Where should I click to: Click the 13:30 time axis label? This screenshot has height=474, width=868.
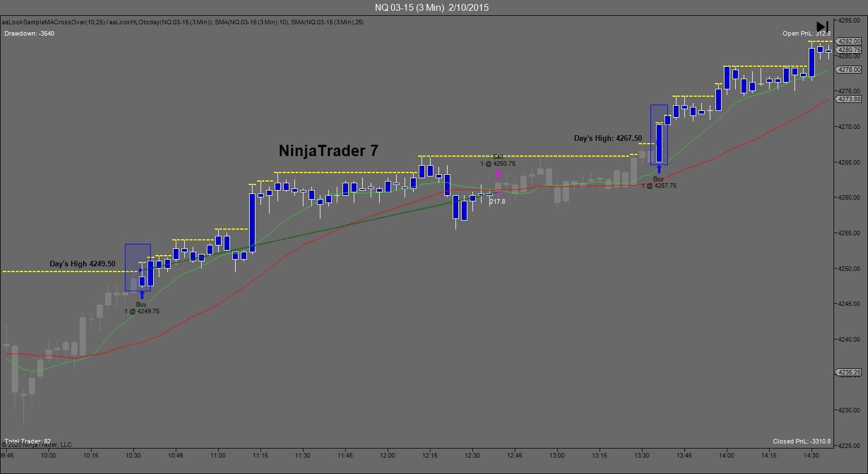point(642,455)
